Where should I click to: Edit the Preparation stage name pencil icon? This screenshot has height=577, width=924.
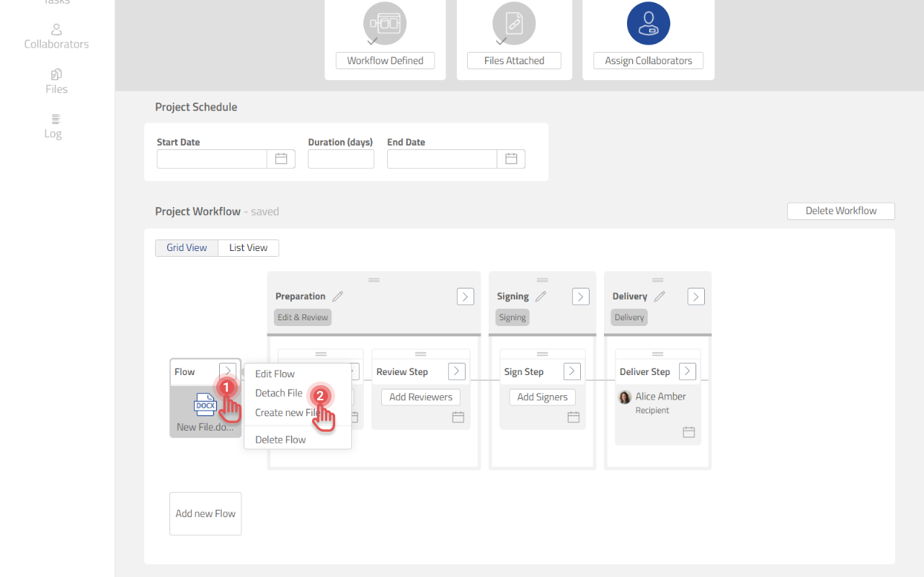coord(337,296)
